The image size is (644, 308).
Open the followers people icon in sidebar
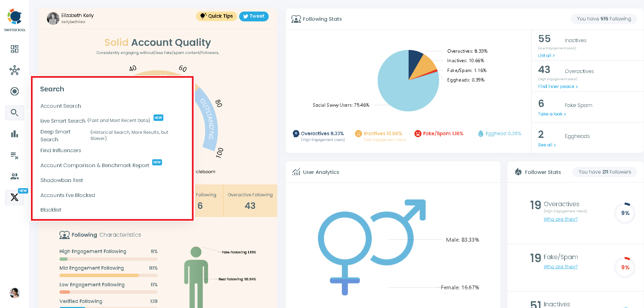pos(14,176)
